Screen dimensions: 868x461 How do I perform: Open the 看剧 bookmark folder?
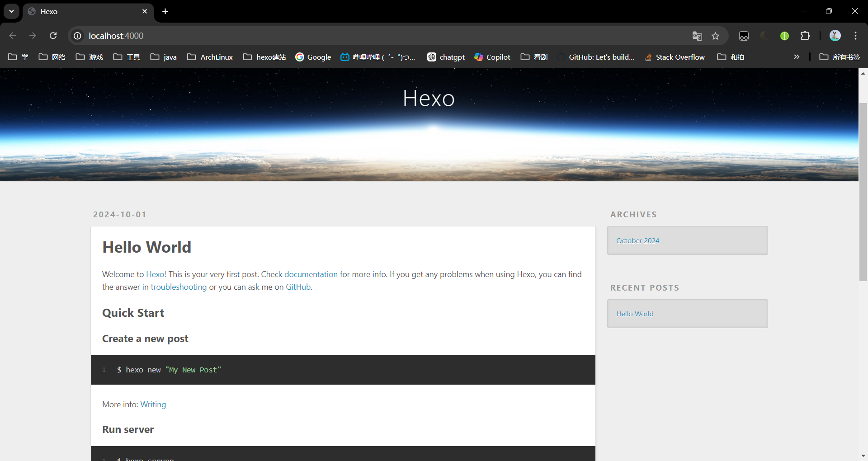(534, 57)
